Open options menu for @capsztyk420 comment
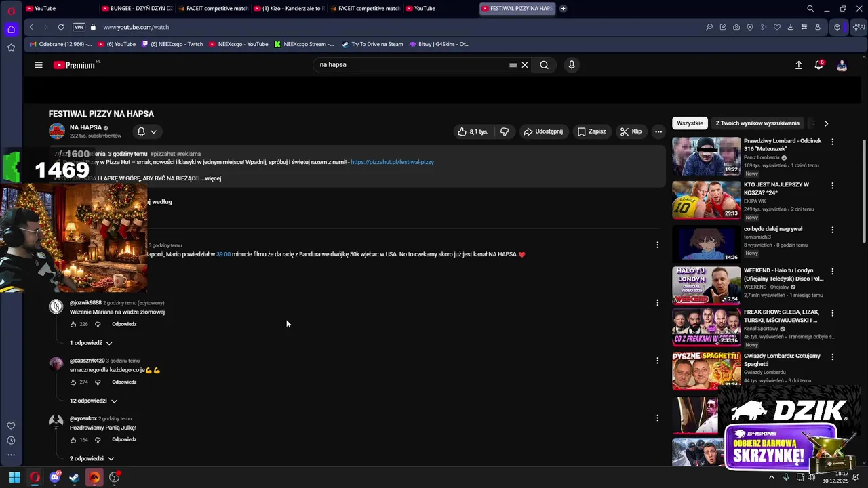 (657, 361)
